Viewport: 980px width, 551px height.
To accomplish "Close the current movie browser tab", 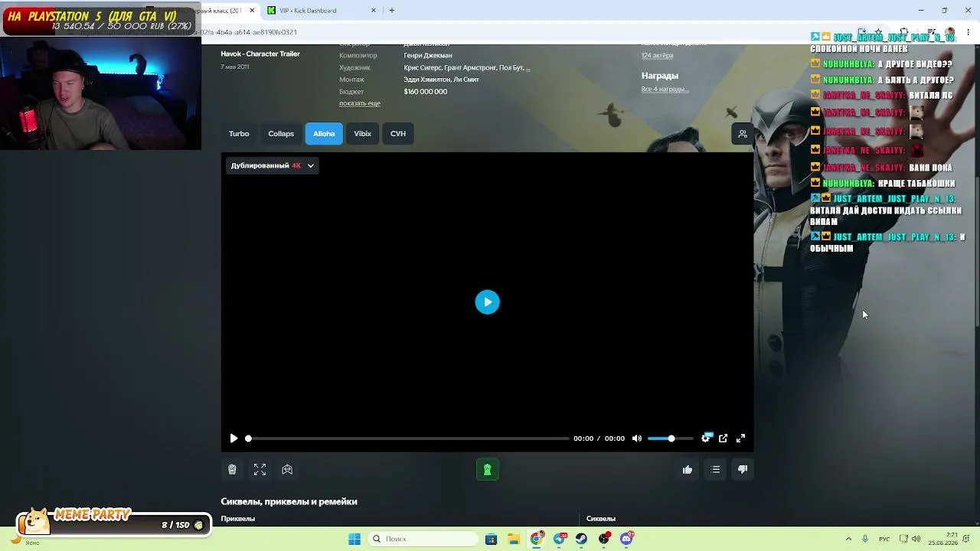I will click(252, 11).
